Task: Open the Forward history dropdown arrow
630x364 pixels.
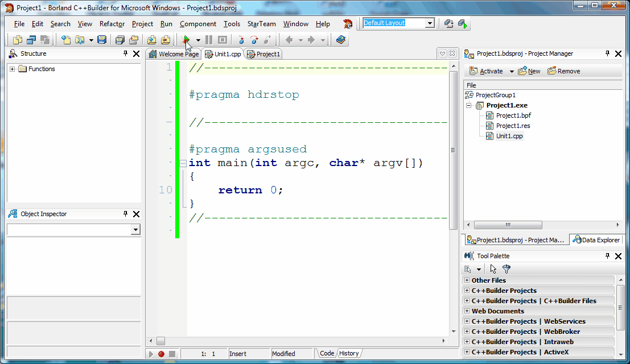Action: click(323, 40)
